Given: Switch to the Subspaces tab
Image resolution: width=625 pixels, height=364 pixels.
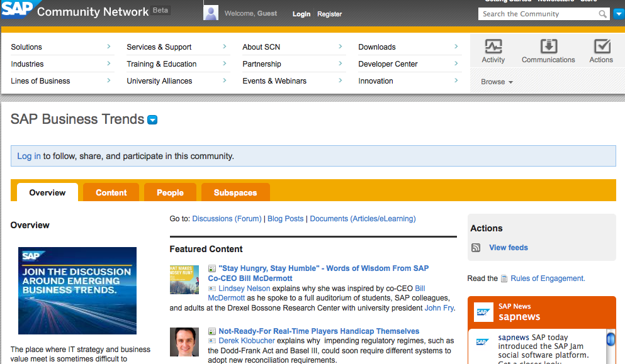Looking at the screenshot, I should tap(235, 192).
